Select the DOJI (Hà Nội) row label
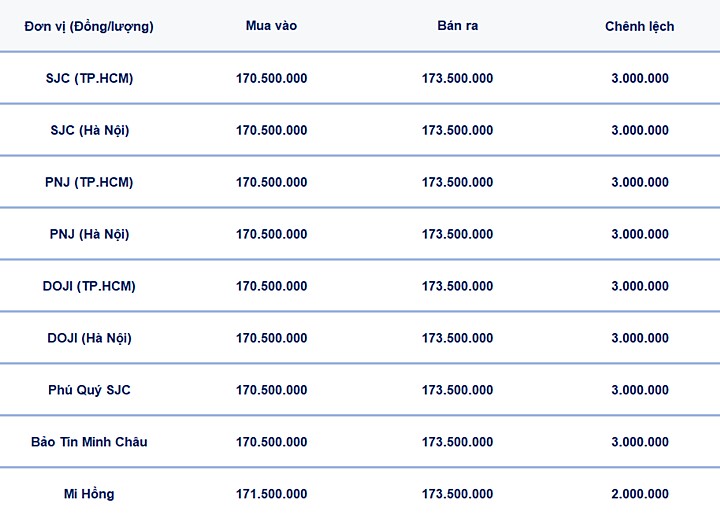Viewport: 720px width, 514px height. point(89,338)
